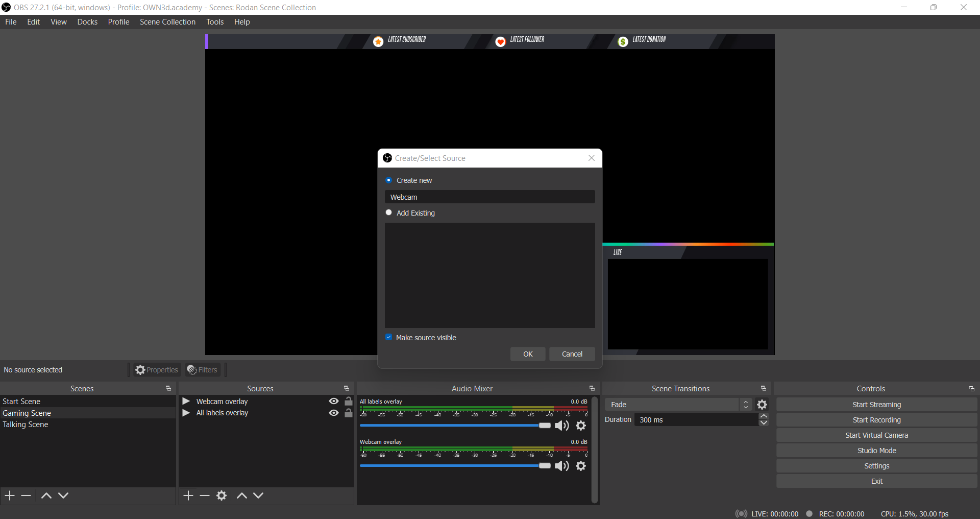Image resolution: width=980 pixels, height=519 pixels.
Task: Click Start Streaming button
Action: pos(876,405)
